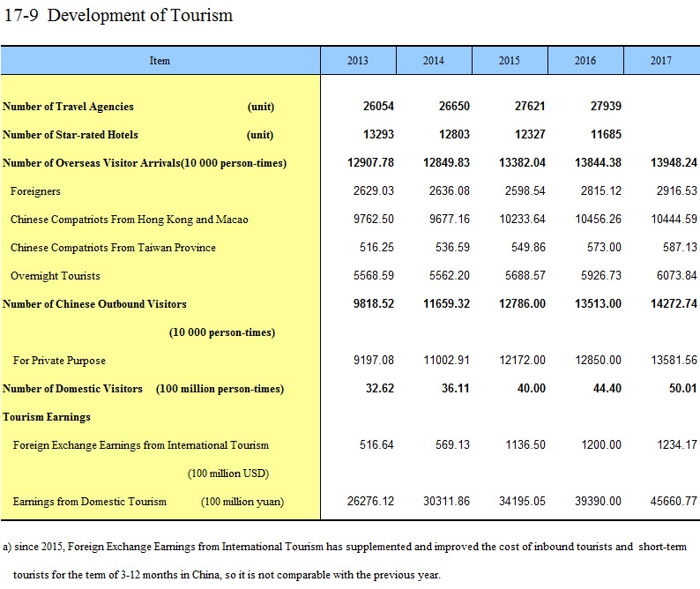Select the 2016 column header
This screenshot has height=589, width=700.
click(x=585, y=60)
